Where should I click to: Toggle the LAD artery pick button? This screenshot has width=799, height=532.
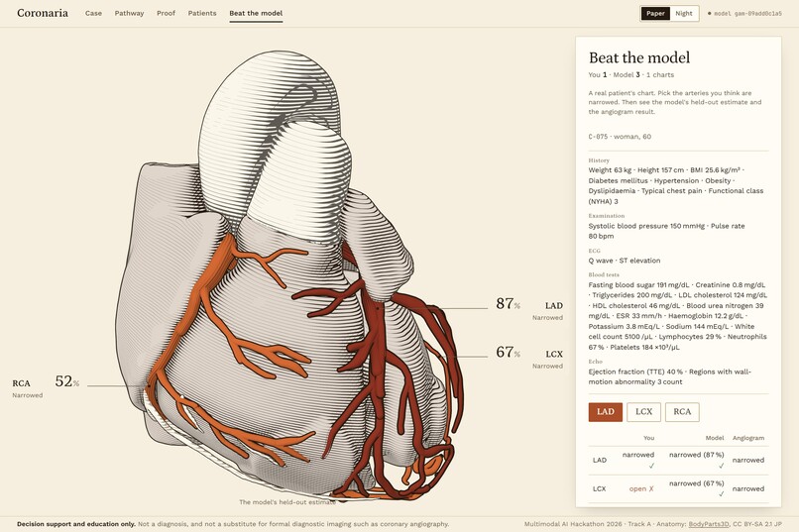606,412
